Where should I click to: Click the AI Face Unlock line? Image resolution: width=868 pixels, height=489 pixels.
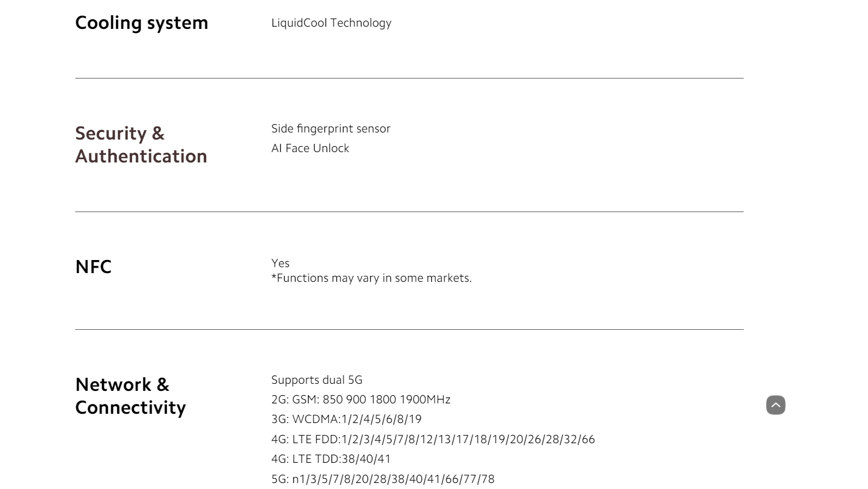310,148
